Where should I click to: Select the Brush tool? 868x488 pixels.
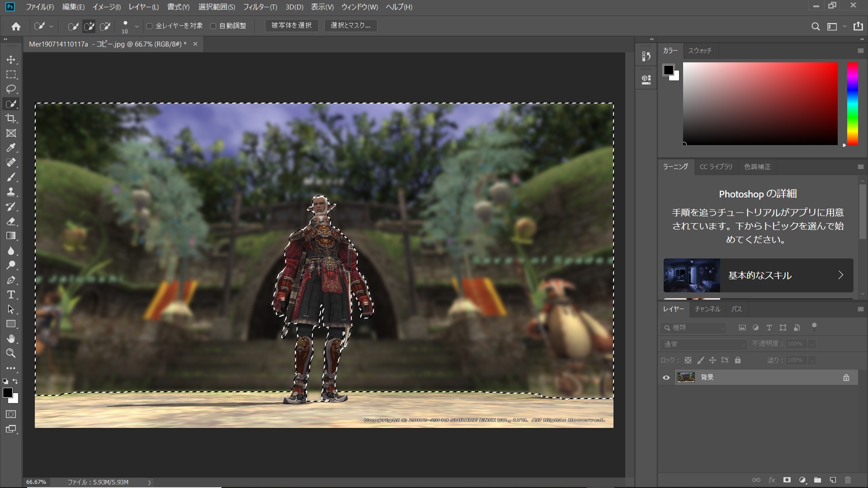point(11,177)
